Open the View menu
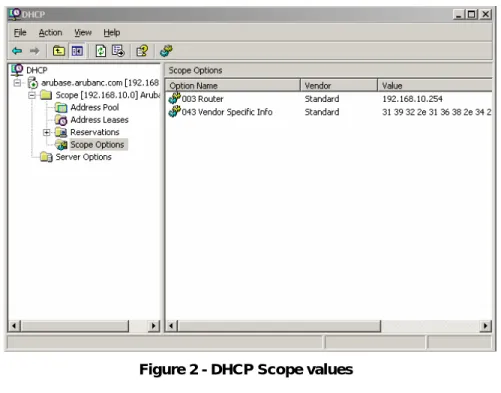Screen dimensions: 501x393 tap(83, 32)
